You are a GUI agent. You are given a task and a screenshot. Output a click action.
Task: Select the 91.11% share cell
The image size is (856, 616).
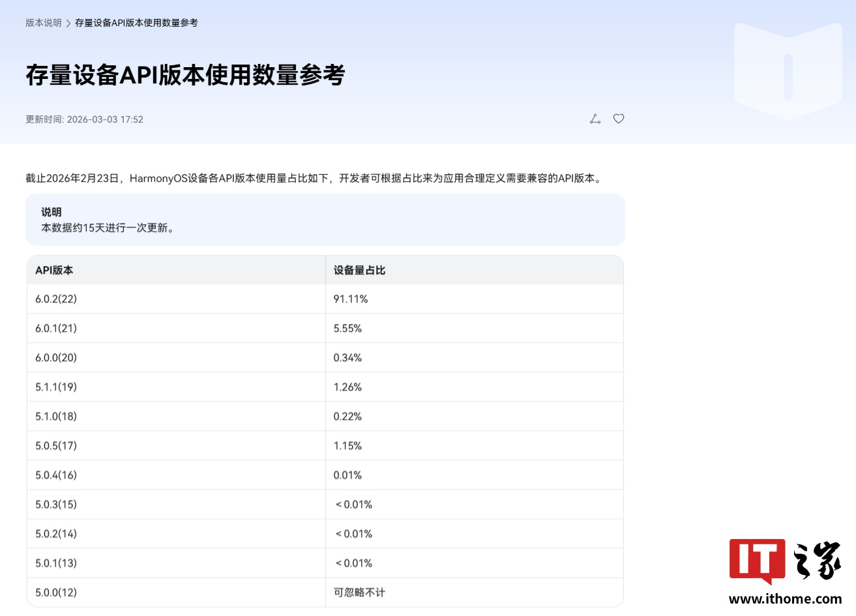(475, 299)
